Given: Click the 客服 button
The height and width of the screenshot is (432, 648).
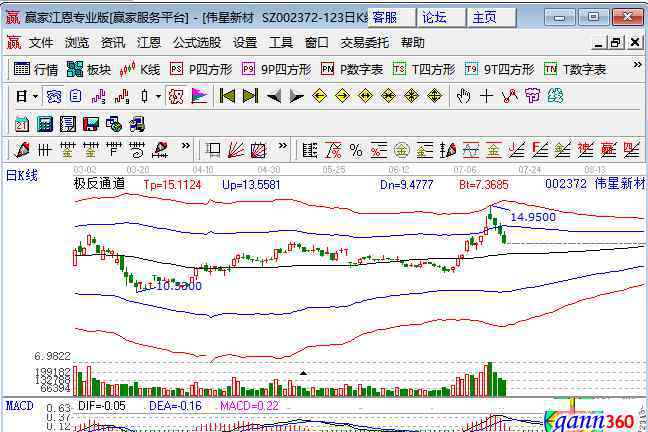Looking at the screenshot, I should (x=391, y=18).
